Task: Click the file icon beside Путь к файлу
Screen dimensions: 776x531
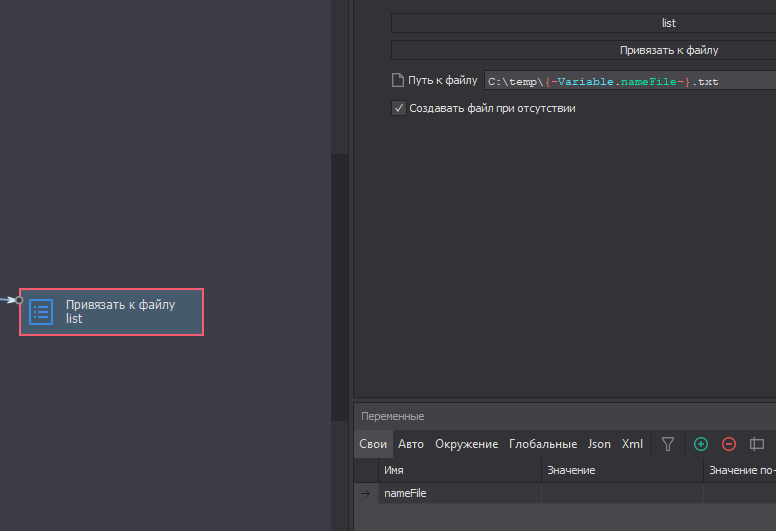Action: click(x=397, y=80)
